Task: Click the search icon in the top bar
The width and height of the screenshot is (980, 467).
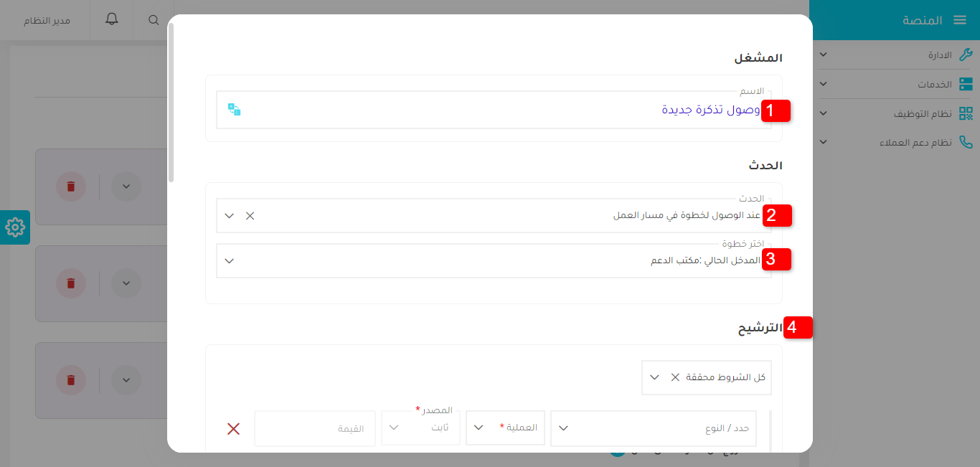Action: pyautogui.click(x=154, y=19)
